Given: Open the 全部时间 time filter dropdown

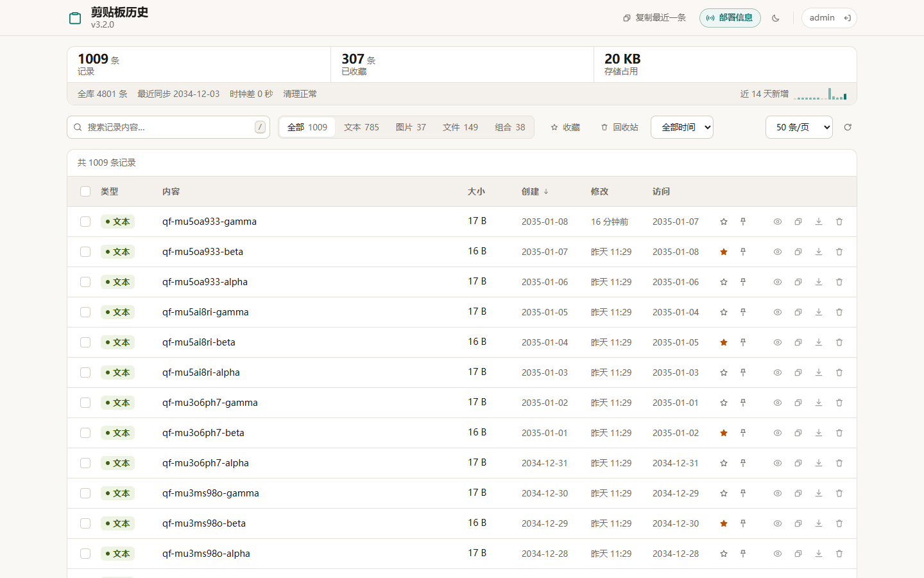Looking at the screenshot, I should tap(682, 127).
